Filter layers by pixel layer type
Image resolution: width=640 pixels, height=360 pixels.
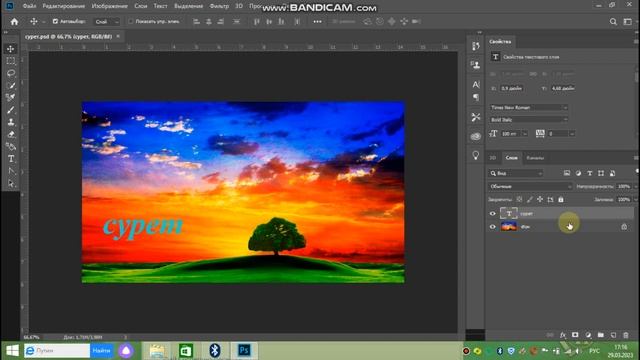point(567,173)
